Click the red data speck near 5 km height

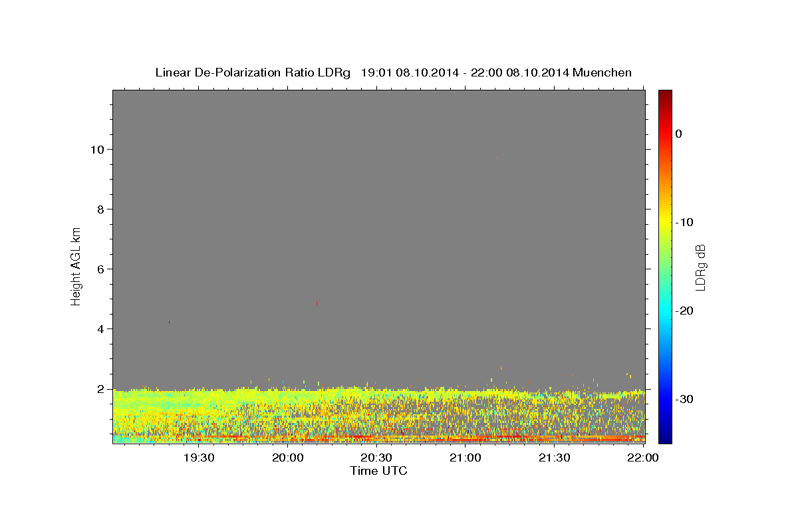coord(317,303)
